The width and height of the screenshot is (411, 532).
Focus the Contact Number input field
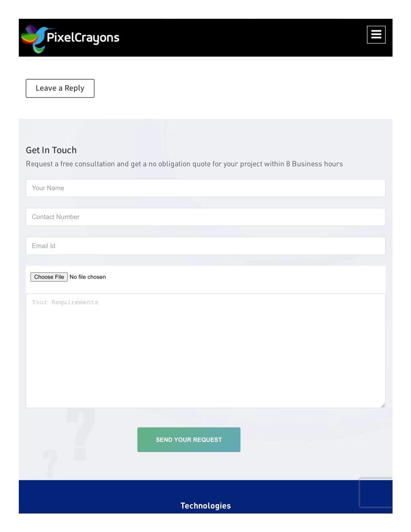(205, 217)
